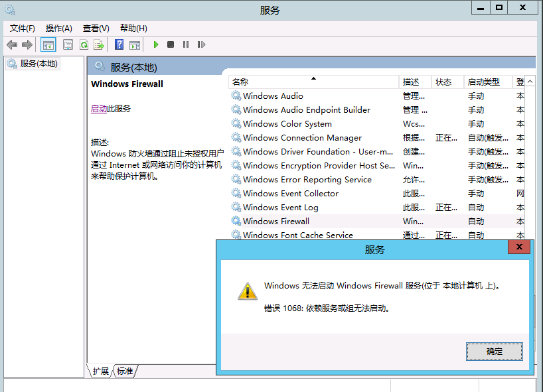Click the Forward arrow in toolbar
Screen dimensions: 543x392
(27, 44)
